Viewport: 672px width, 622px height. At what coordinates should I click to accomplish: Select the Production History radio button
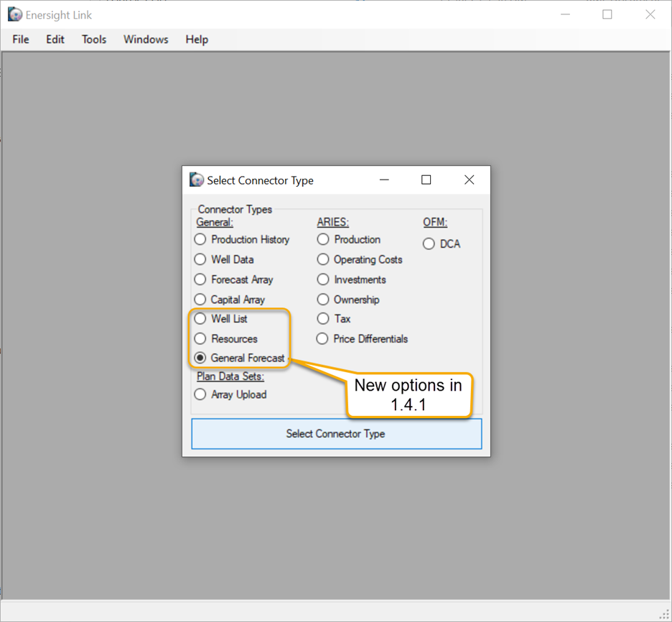pyautogui.click(x=200, y=239)
